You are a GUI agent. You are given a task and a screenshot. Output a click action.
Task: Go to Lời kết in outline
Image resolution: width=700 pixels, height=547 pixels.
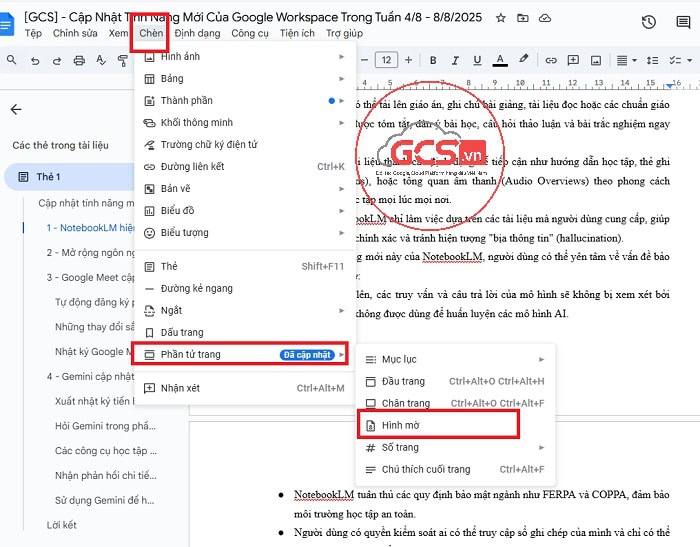[x=62, y=524]
